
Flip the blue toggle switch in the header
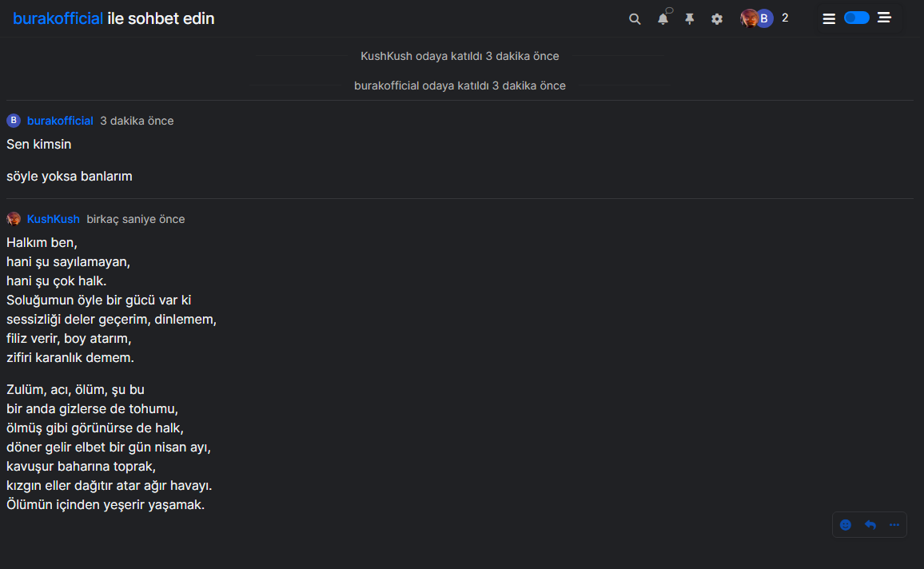click(856, 17)
